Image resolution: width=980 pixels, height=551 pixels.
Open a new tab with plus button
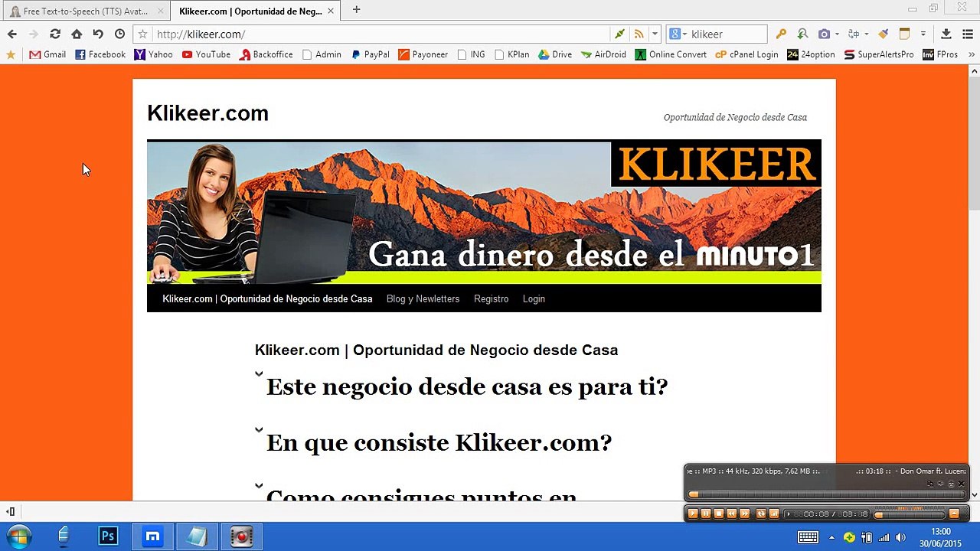click(356, 10)
